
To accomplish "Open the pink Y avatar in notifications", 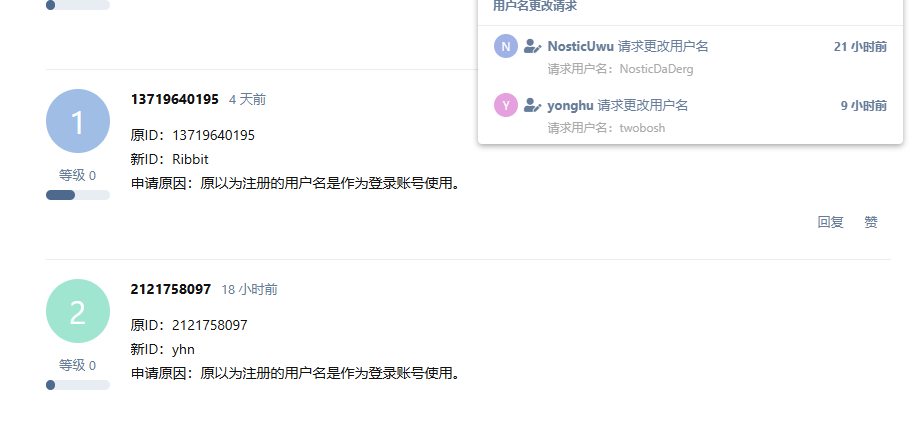I will (x=506, y=105).
